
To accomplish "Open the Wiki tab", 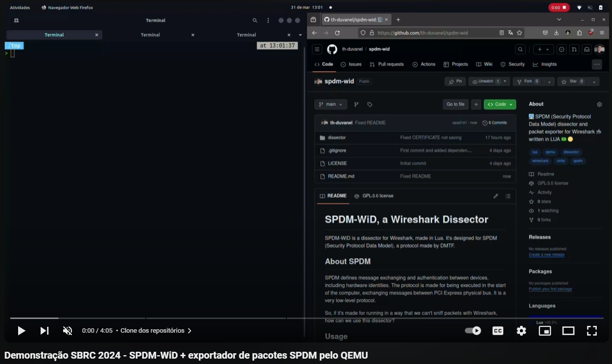I will 484,64.
